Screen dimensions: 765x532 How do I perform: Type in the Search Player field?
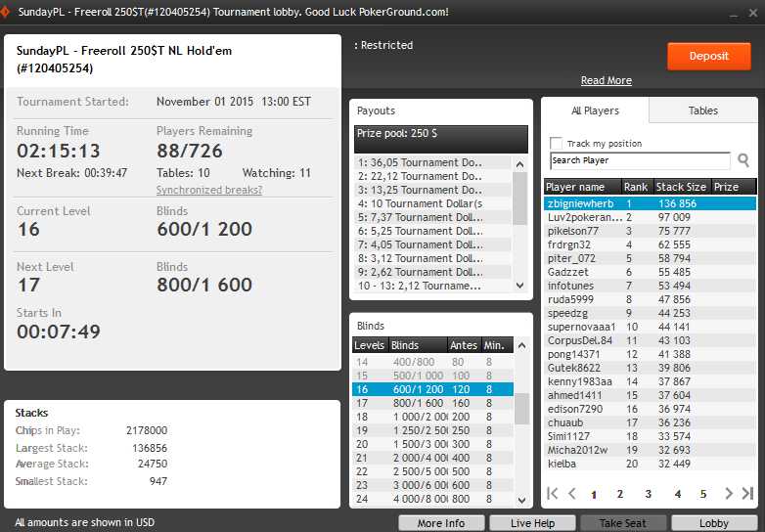tap(639, 161)
